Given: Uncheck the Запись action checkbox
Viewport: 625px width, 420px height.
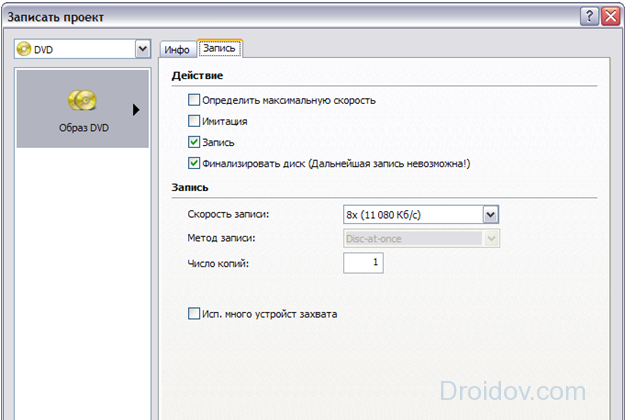Looking at the screenshot, I should point(194,142).
